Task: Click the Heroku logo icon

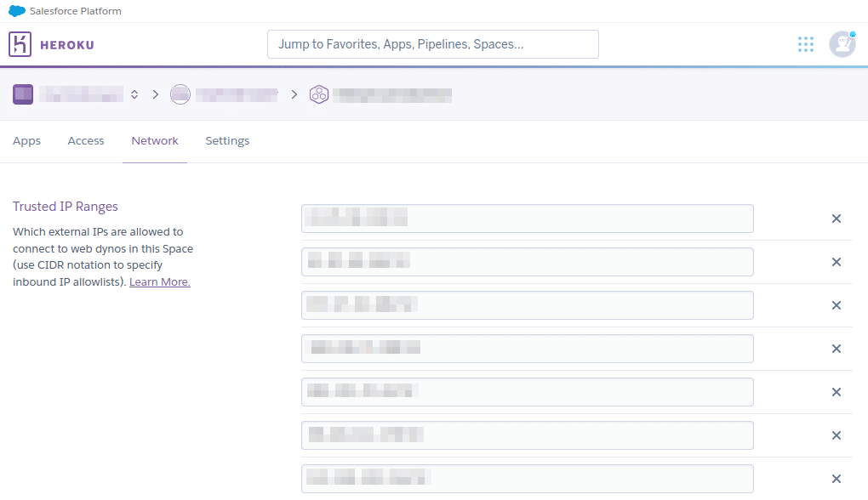Action: 20,44
